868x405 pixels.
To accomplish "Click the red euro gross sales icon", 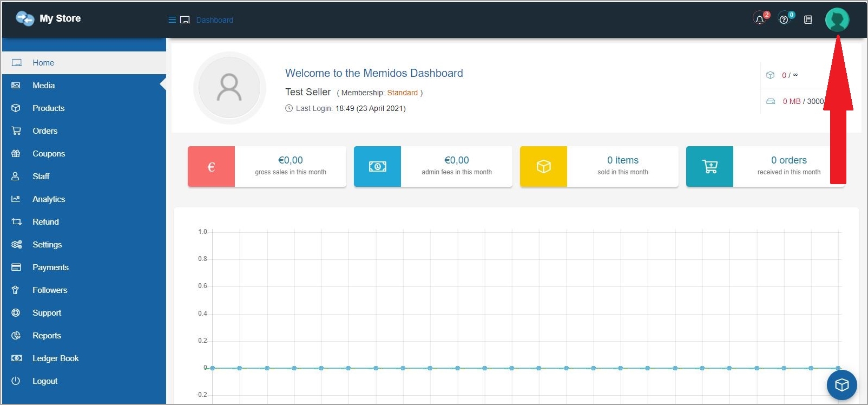I will click(x=211, y=167).
